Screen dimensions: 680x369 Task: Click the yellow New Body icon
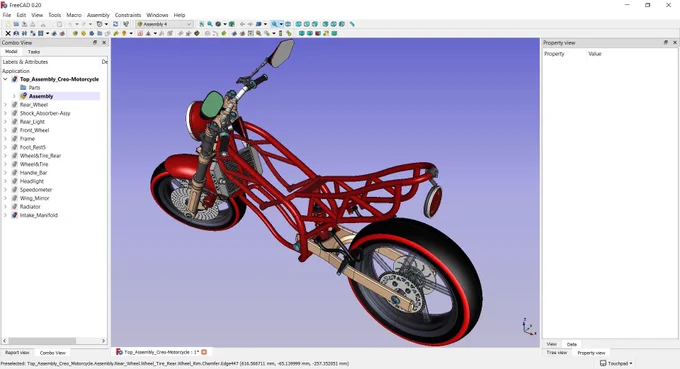[83, 33]
